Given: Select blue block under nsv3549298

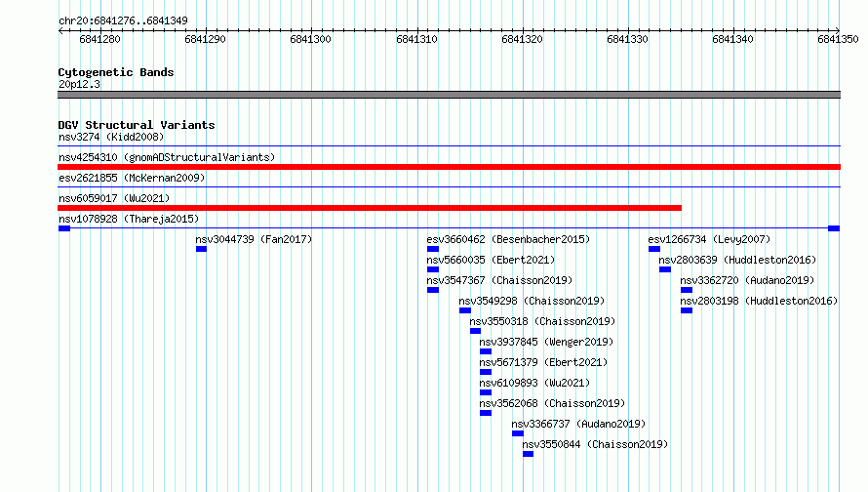Looking at the screenshot, I should point(465,310).
